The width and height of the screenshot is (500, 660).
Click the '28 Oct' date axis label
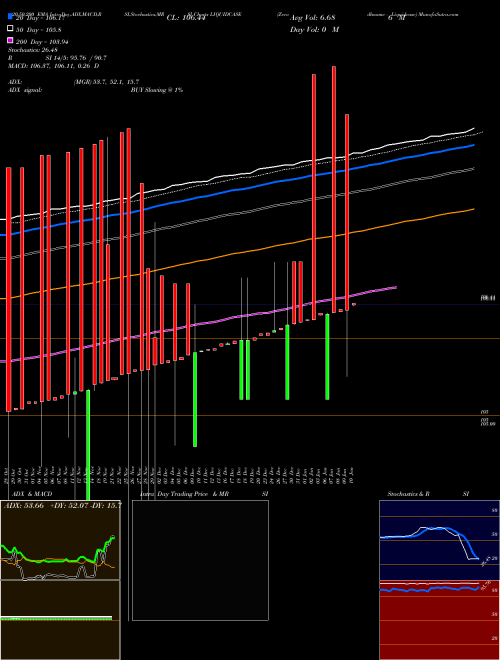tap(7, 475)
